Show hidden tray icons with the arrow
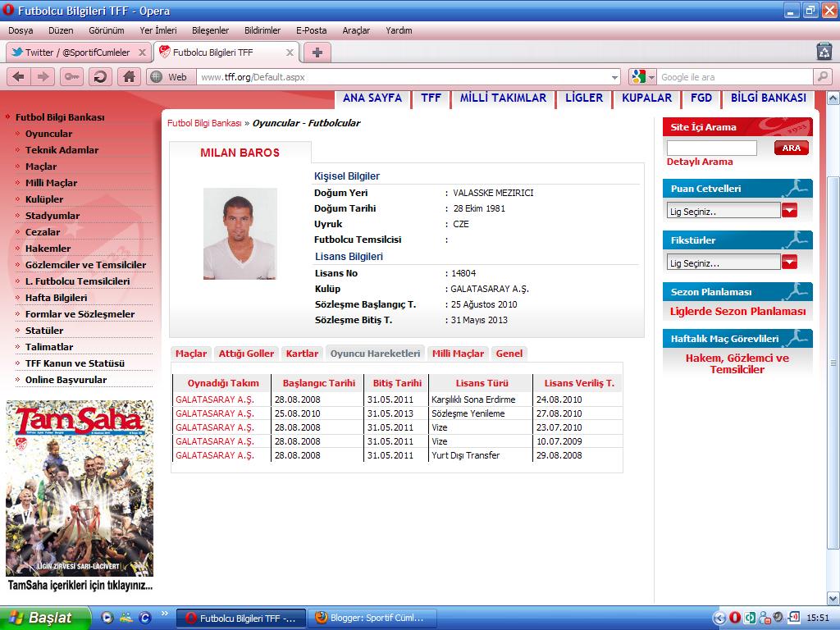Image resolution: width=840 pixels, height=630 pixels. pyautogui.click(x=719, y=618)
